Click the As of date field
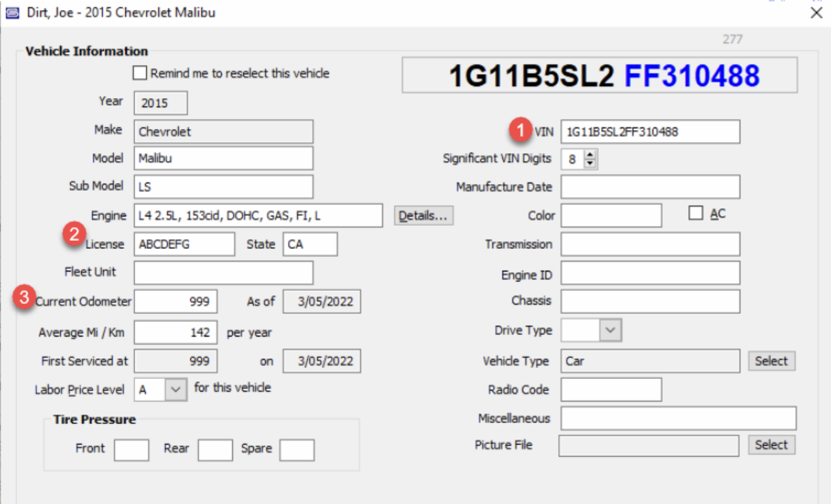This screenshot has width=831, height=504. pos(322,301)
